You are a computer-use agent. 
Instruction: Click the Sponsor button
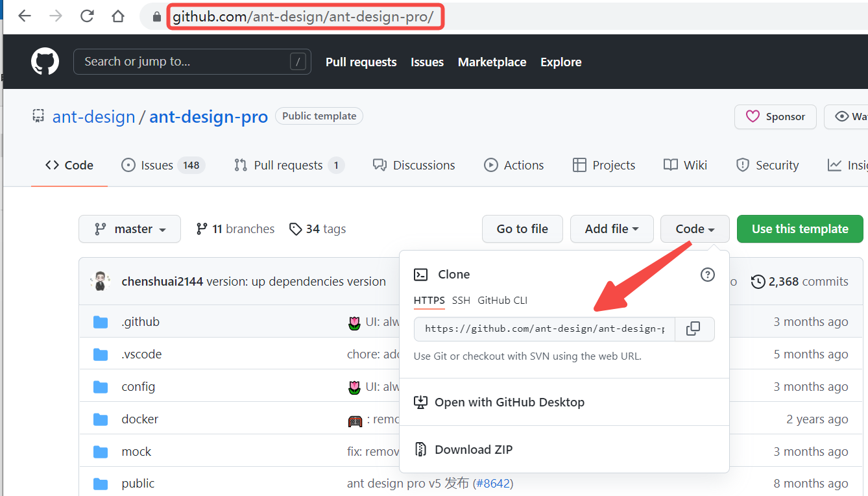pos(775,117)
